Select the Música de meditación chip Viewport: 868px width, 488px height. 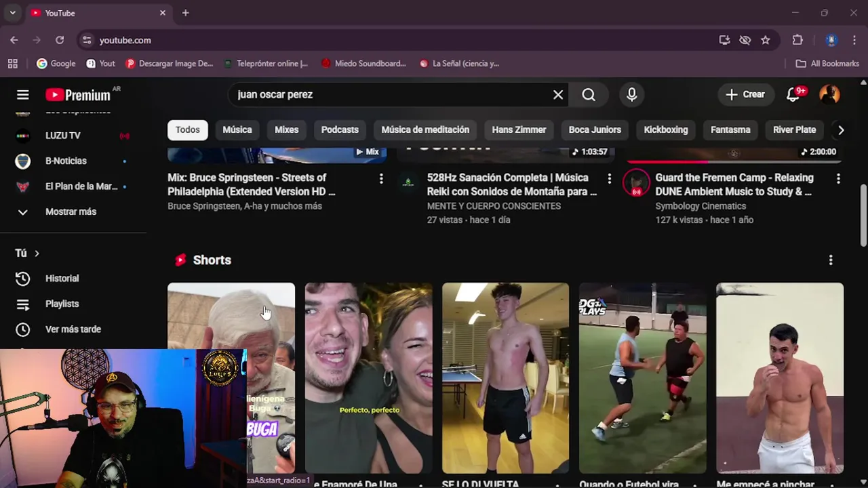click(x=425, y=129)
